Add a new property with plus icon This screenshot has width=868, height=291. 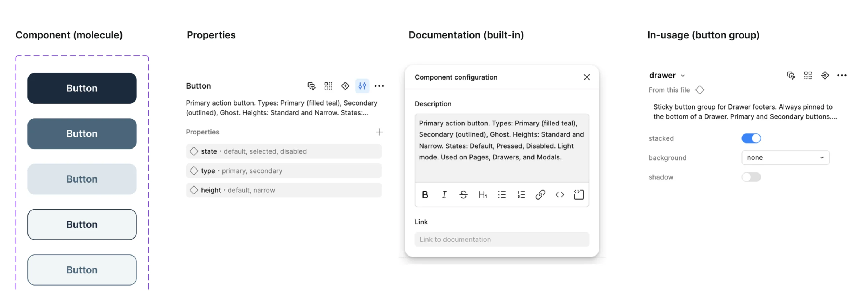tap(379, 132)
